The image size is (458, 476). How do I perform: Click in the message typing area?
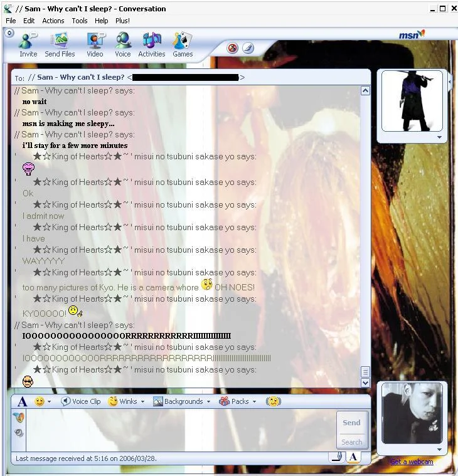coord(181,430)
